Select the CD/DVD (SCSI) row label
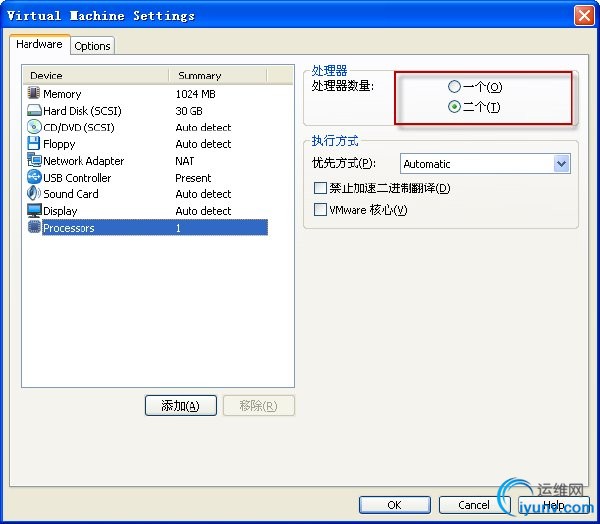 coord(79,127)
